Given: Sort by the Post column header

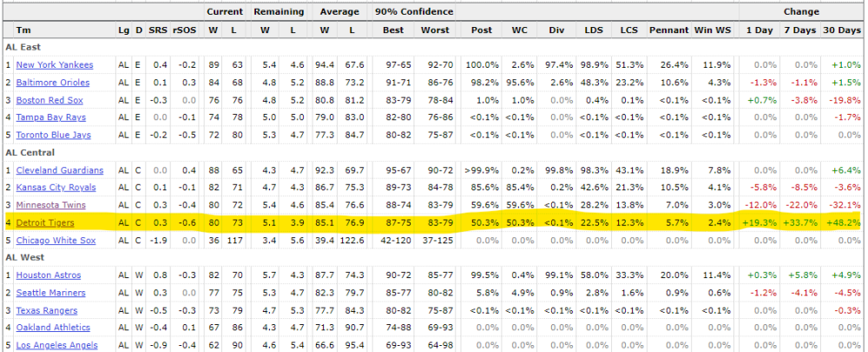Looking at the screenshot, I should pyautogui.click(x=482, y=30).
